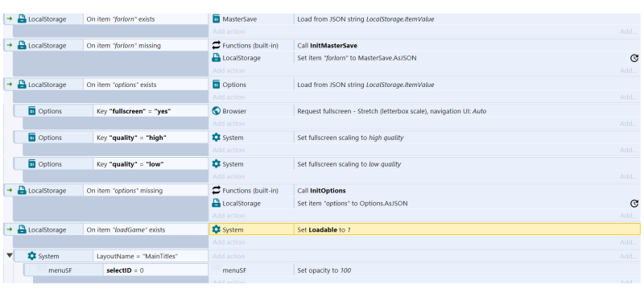Click Add... link in "forlorn" missing event
This screenshot has height=297, width=644.
[629, 71]
